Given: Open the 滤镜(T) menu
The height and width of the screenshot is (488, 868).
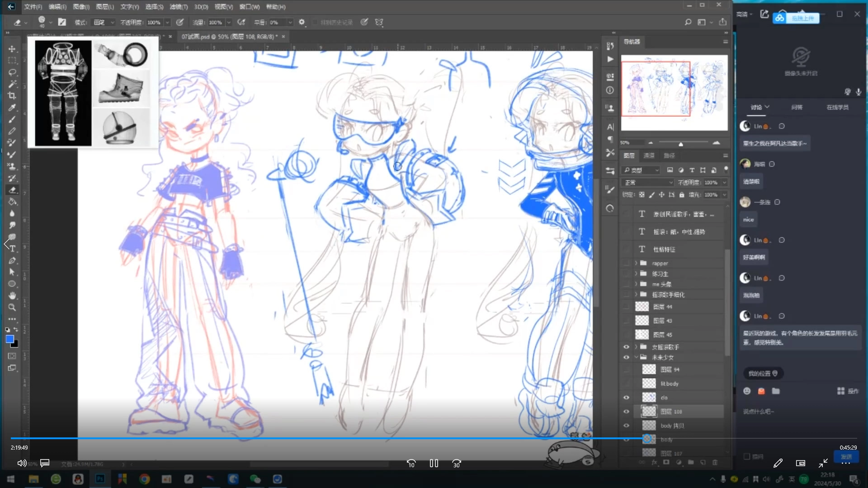Looking at the screenshot, I should (x=178, y=7).
